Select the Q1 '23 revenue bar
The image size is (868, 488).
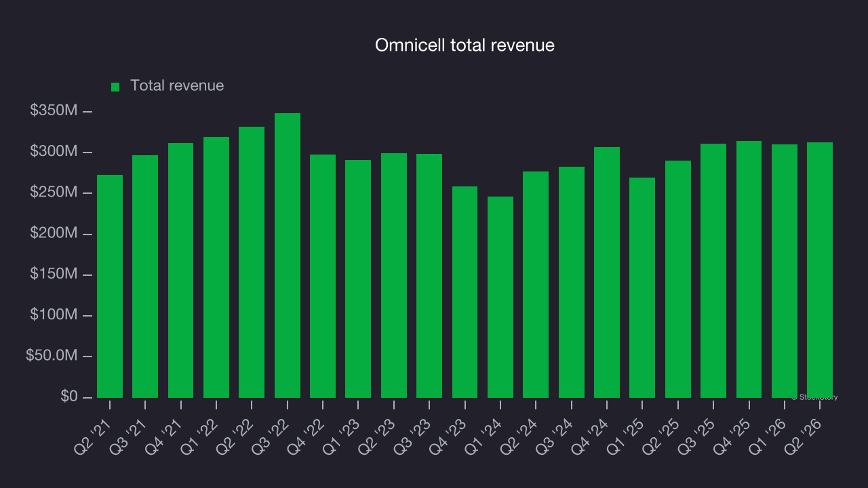point(358,279)
